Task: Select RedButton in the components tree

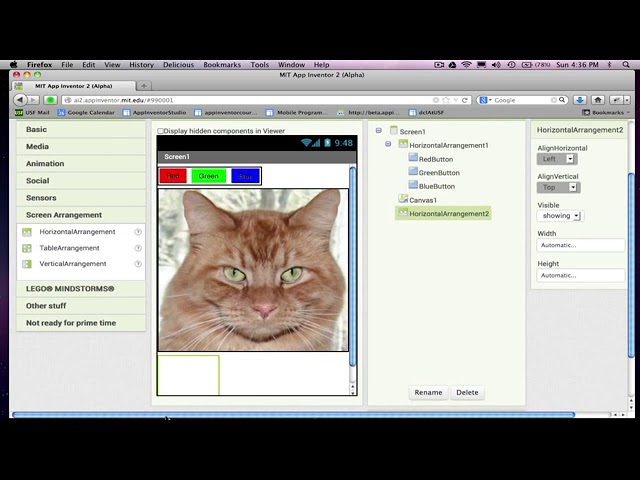Action: pyautogui.click(x=436, y=159)
